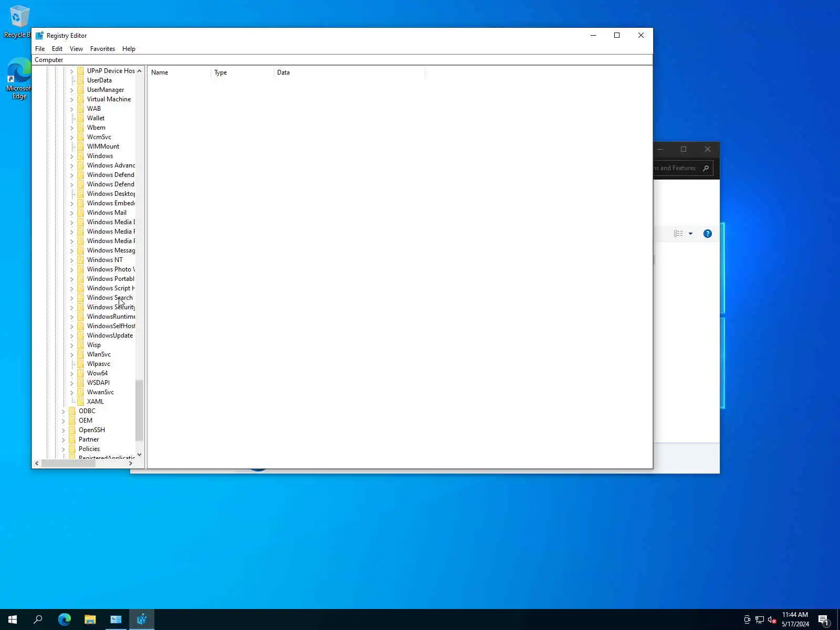Click the tree scroll down arrow
This screenshot has height=630, width=840.
coord(139,455)
